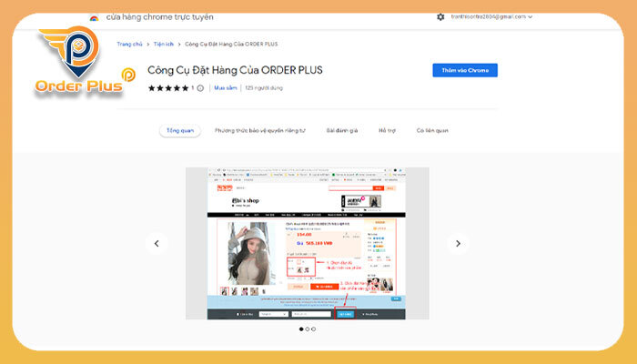Click the 125 người dùng user count
The height and width of the screenshot is (364, 637).
(264, 87)
